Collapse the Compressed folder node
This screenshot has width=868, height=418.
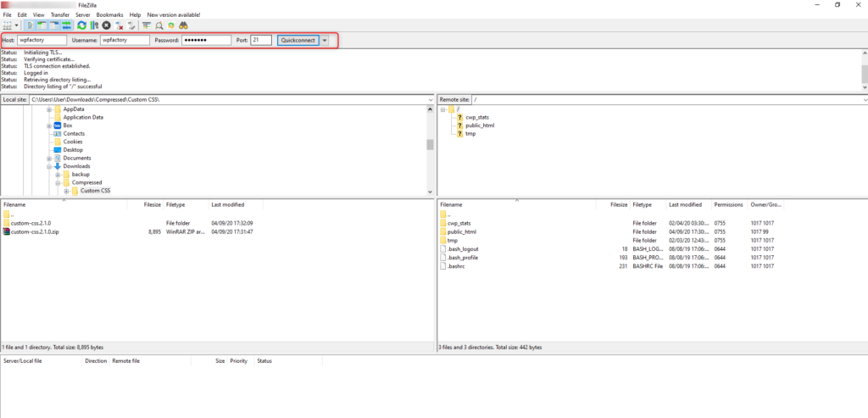58,182
